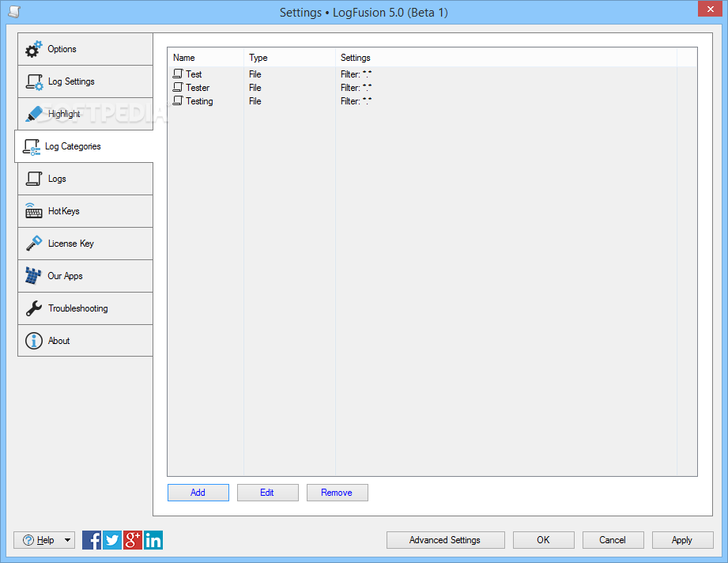Select the Logs tab
728x563 pixels.
click(85, 179)
